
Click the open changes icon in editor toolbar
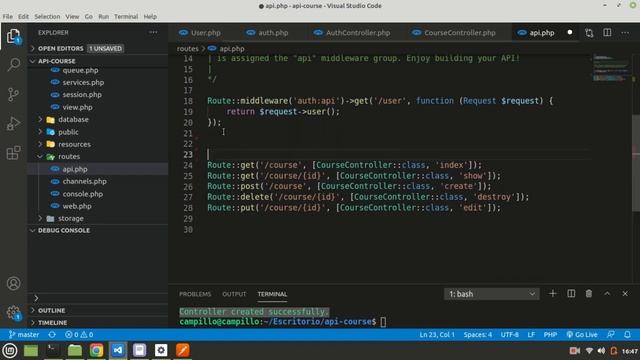click(x=589, y=33)
